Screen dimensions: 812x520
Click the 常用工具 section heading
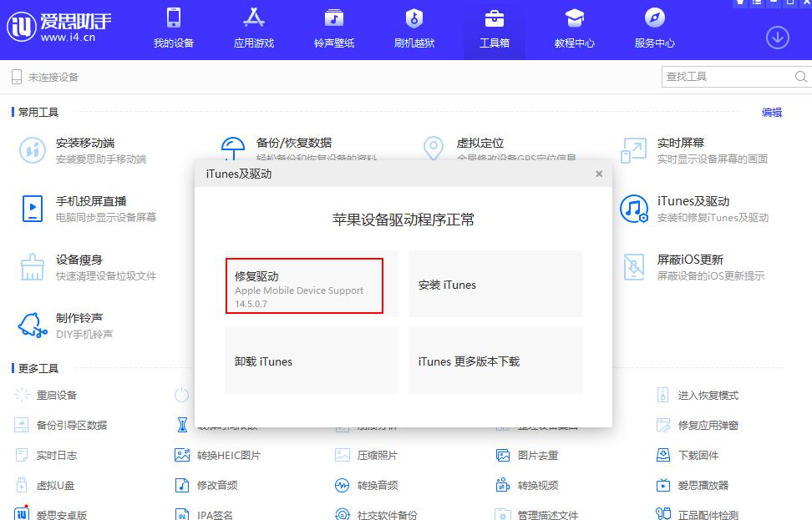[x=38, y=113]
